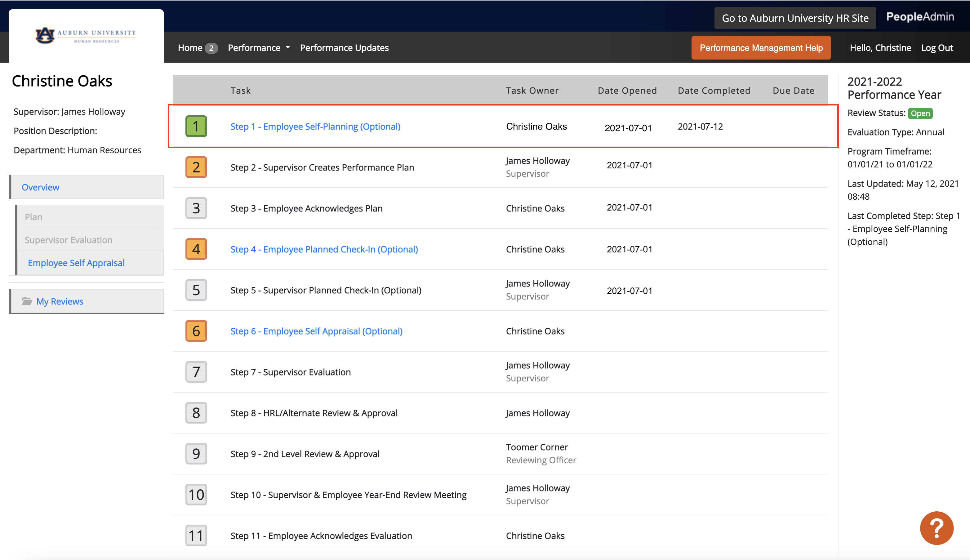Click the Date Opened column header
Image resolution: width=970 pixels, height=560 pixels.
tap(627, 90)
